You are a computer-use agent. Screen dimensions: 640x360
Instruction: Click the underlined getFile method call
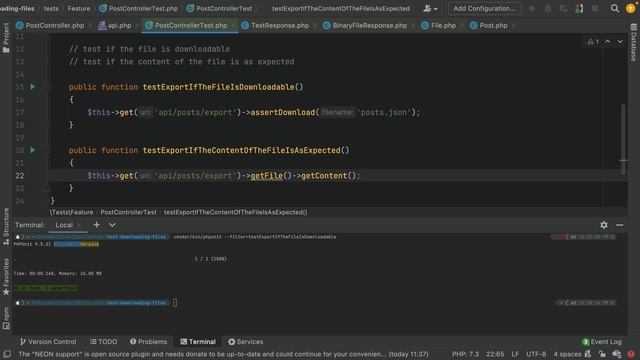click(266, 176)
